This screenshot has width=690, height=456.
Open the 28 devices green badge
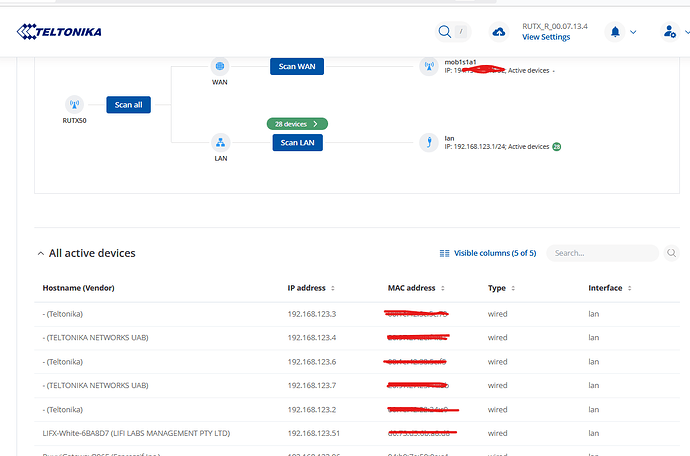coord(297,124)
